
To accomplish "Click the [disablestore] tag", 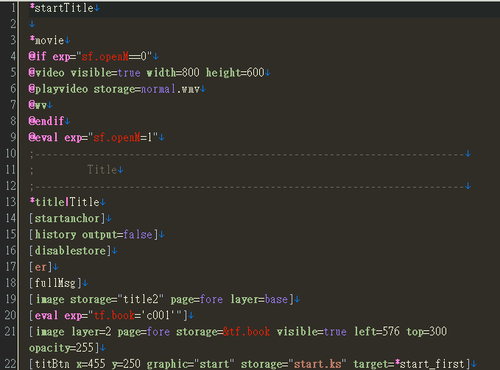I will click(70, 251).
